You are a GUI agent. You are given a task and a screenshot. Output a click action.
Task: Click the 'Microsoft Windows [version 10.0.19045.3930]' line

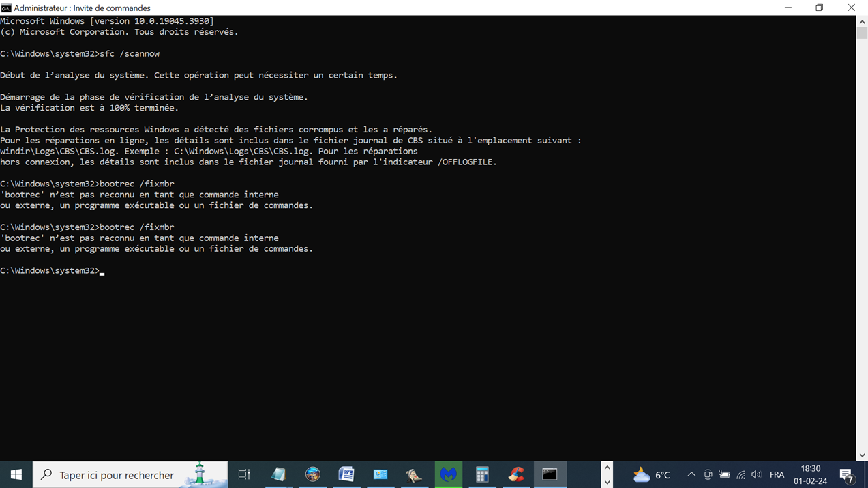pyautogui.click(x=107, y=21)
